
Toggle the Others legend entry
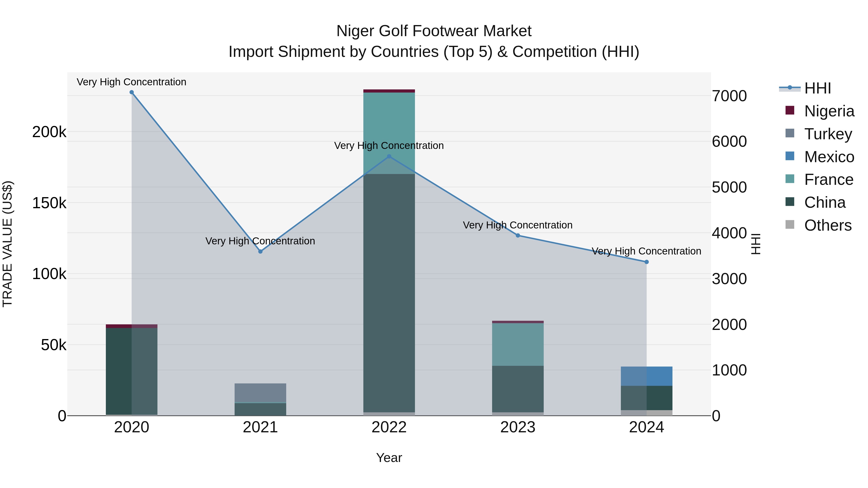(x=819, y=225)
